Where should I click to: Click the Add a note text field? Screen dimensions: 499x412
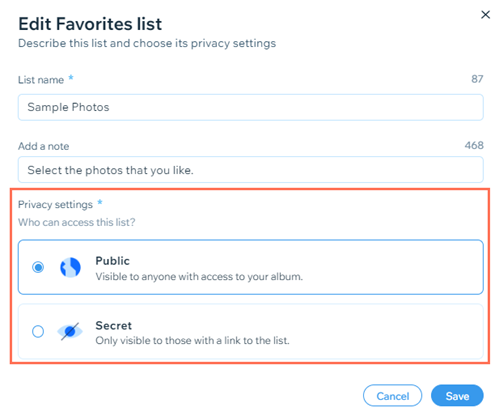(x=251, y=170)
